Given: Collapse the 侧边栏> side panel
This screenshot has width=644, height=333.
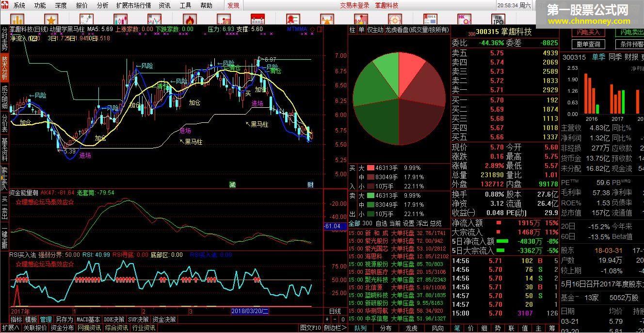Looking at the screenshot, I should [336, 328].
